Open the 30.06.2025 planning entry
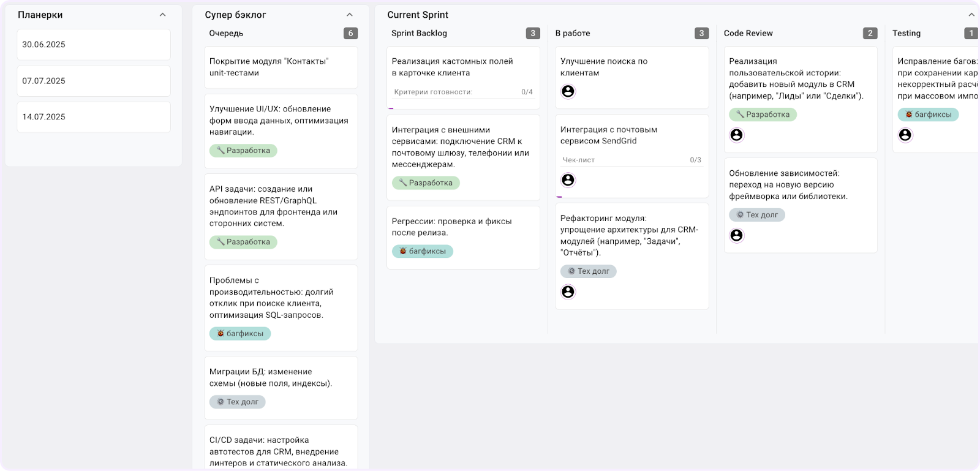The height and width of the screenshot is (471, 980). [94, 45]
